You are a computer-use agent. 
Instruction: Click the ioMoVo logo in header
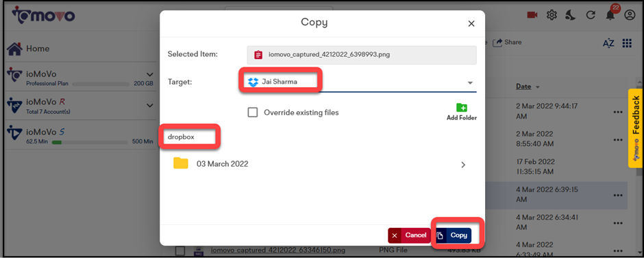tap(43, 15)
